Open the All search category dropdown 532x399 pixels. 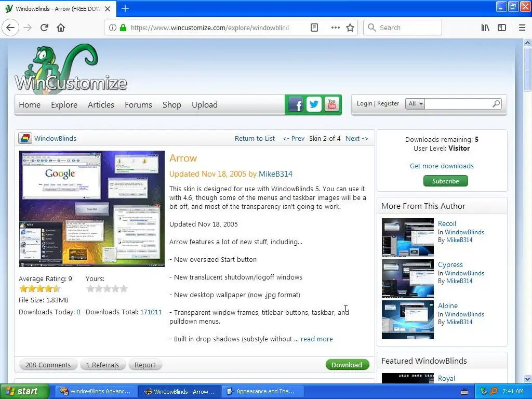[415, 104]
